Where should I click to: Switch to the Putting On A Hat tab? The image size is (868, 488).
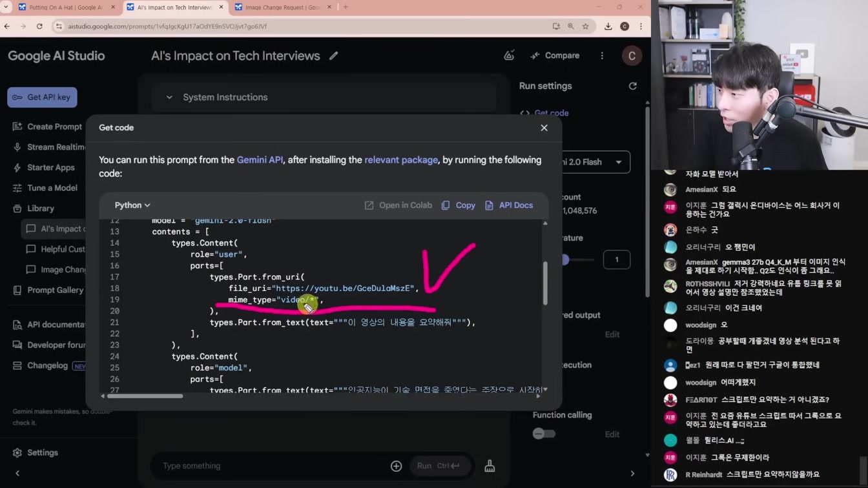tap(66, 8)
